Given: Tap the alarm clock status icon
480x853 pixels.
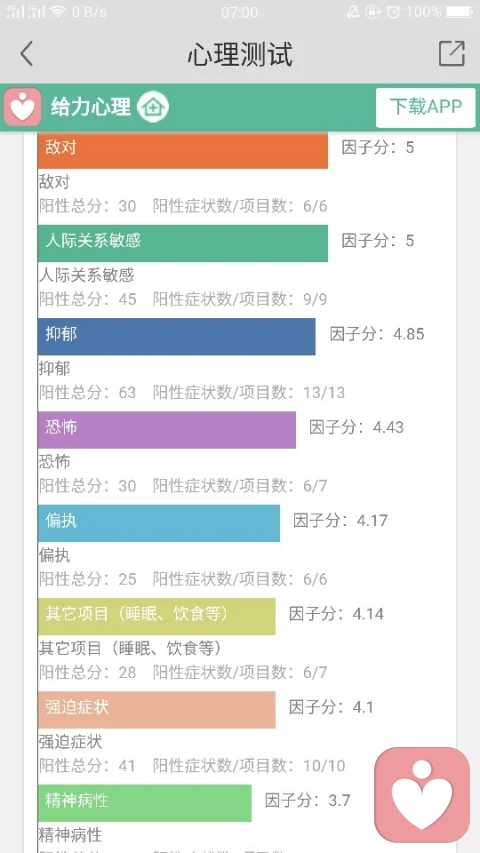Looking at the screenshot, I should [393, 11].
